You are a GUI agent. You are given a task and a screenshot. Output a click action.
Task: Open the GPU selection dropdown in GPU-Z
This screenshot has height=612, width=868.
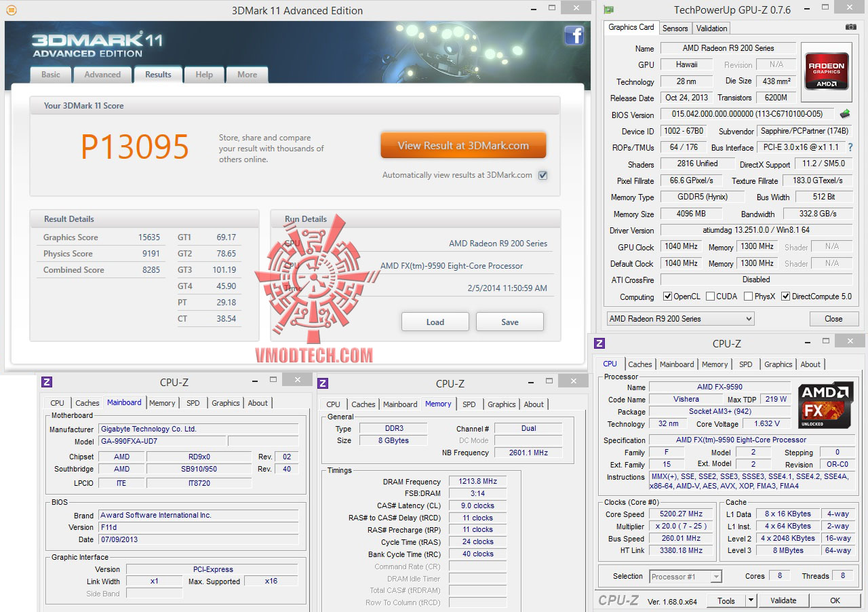point(680,319)
